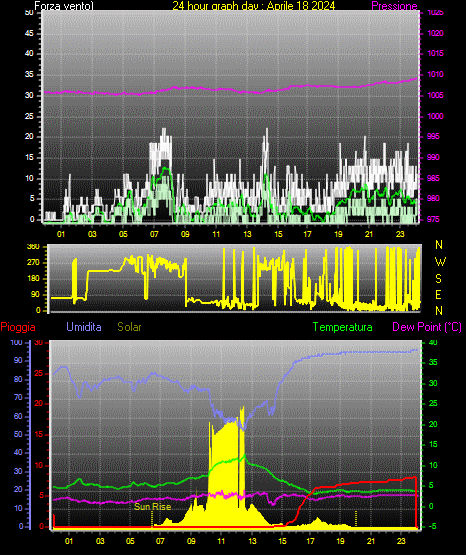Click the 'Solar' legend label
This screenshot has width=466, height=555.
pos(129,327)
